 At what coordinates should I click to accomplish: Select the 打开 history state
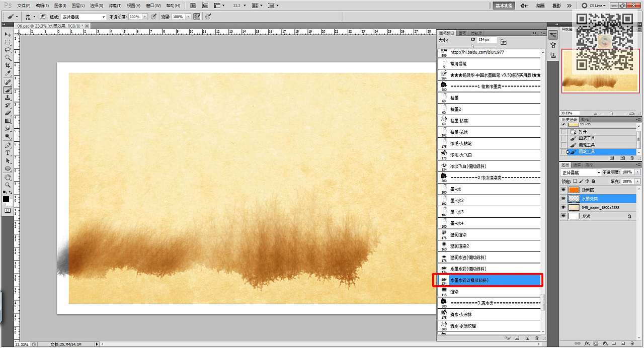(583, 131)
